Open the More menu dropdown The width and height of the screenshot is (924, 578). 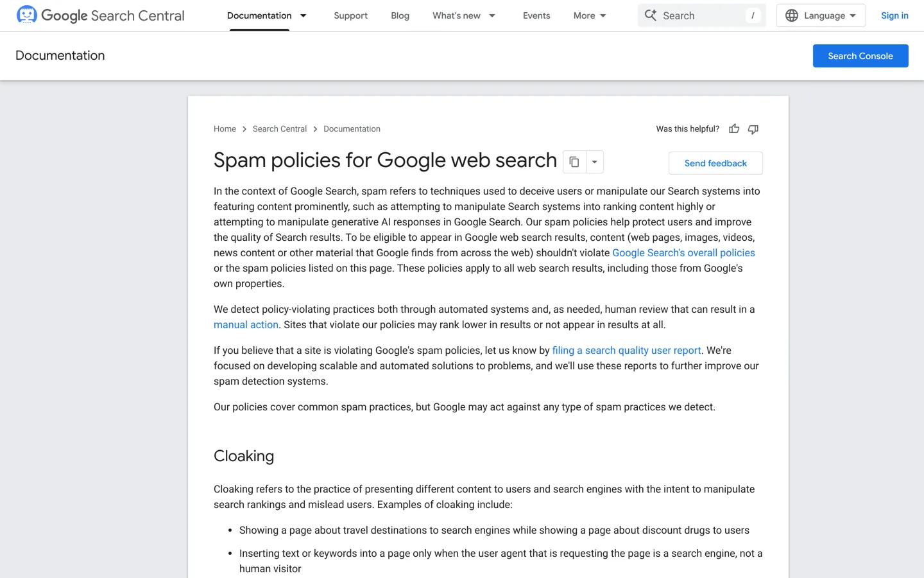click(590, 15)
